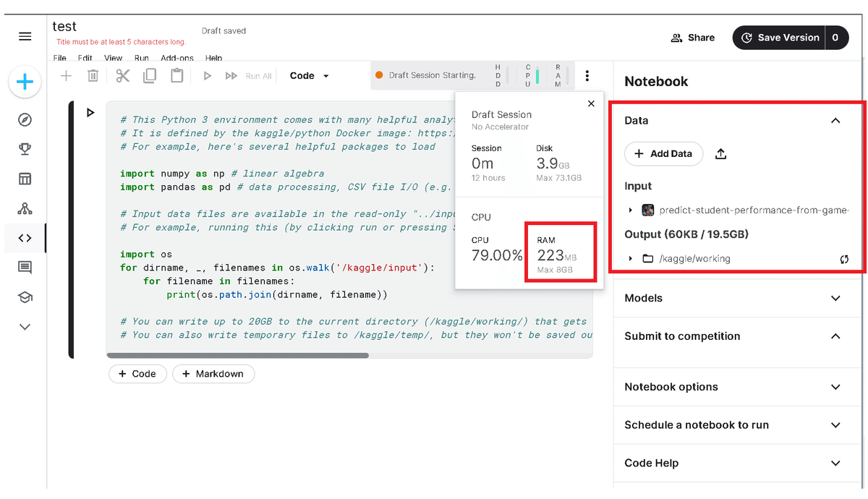Collapse the Data panel
The height and width of the screenshot is (499, 868).
(x=835, y=120)
